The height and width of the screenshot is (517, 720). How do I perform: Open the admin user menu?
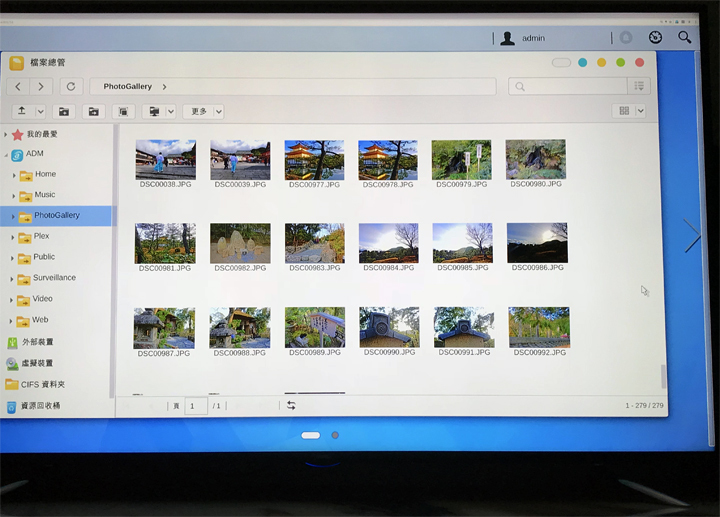pos(523,38)
